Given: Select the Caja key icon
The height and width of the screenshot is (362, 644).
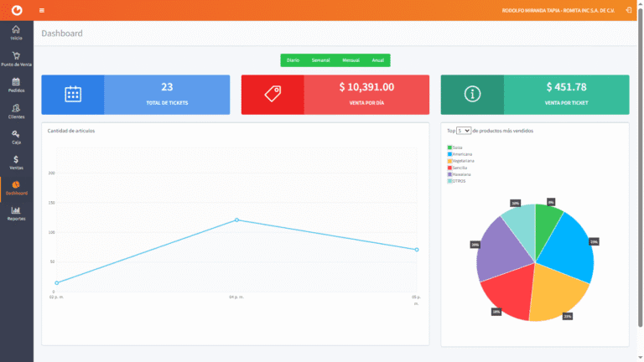Looking at the screenshot, I should point(16,134).
